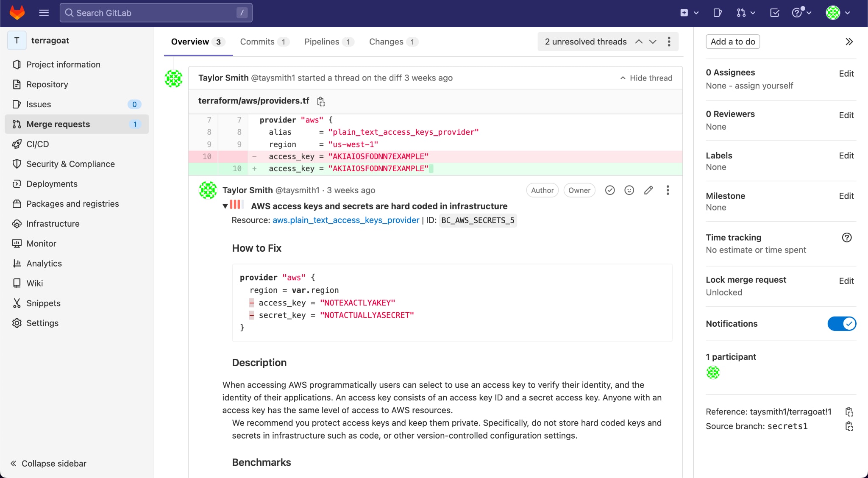868x478 pixels.
Task: Click the Pipelines 1 tab
Action: [327, 42]
